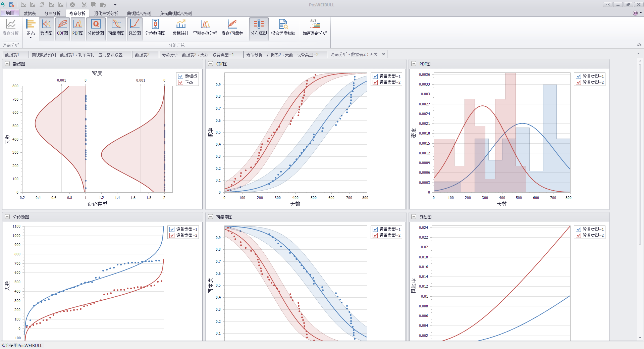Uncheck 设备类型=1 in CDF图 legend
Viewport: 644px width, 349px height.
375,76
